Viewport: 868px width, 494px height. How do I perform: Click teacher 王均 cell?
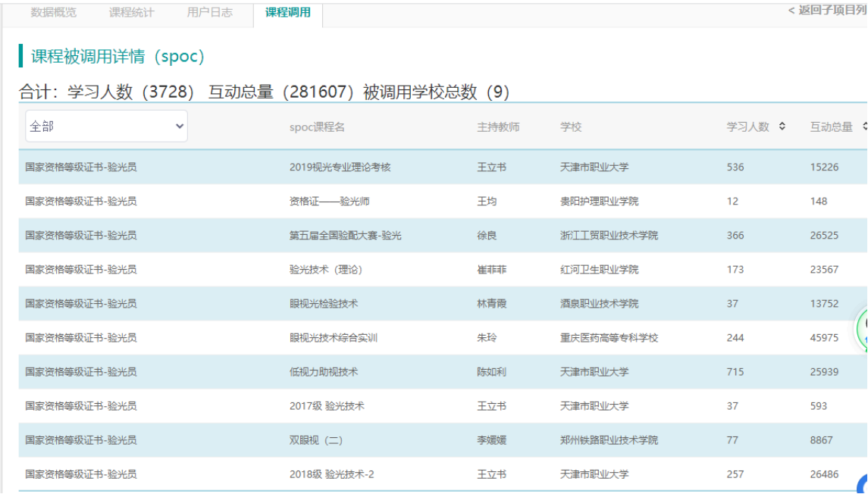click(487, 202)
